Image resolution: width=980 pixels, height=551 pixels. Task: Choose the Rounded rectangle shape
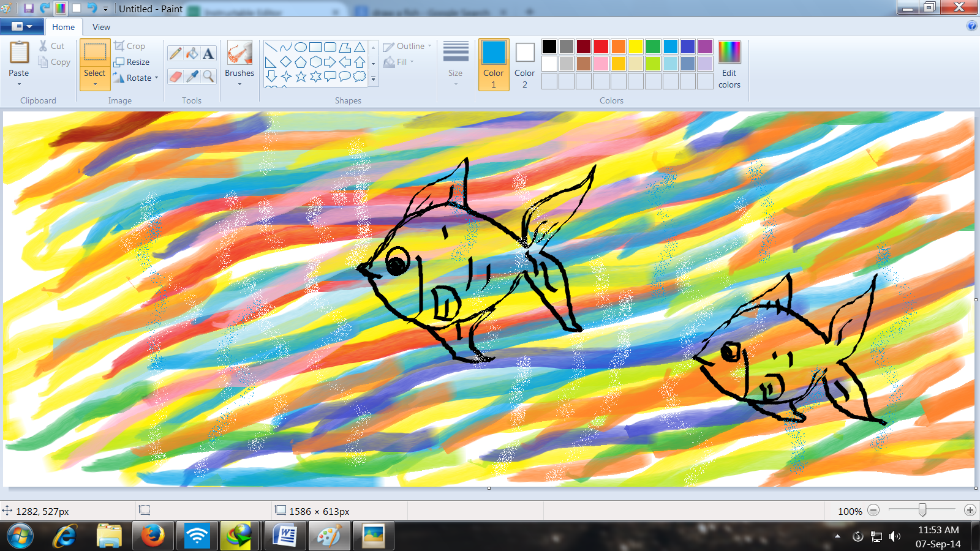[x=330, y=47]
